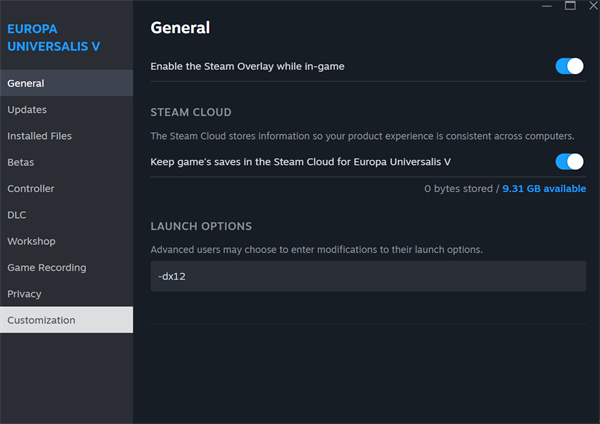Open Controller settings
Image resolution: width=600 pixels, height=424 pixels.
pyautogui.click(x=66, y=188)
